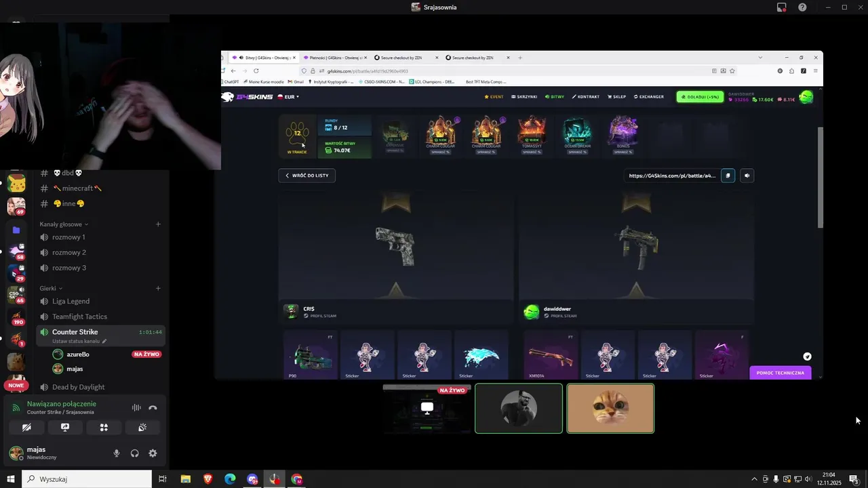Open Pikachu server icon in server list
The image size is (868, 488).
pyautogui.click(x=16, y=184)
